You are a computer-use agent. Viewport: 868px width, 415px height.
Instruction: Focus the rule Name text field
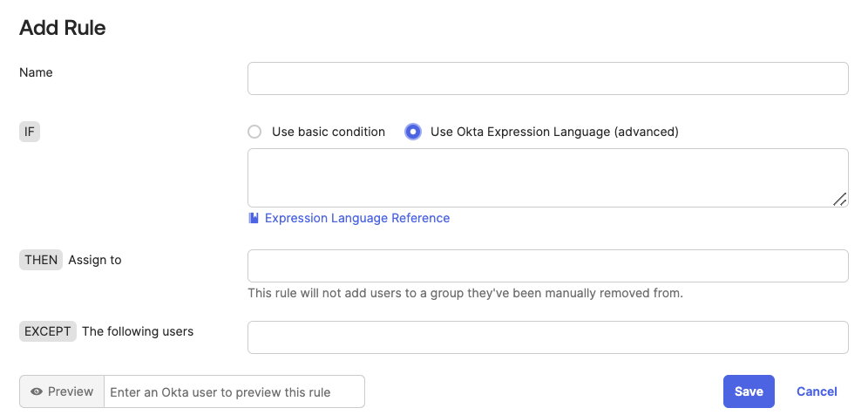pos(547,78)
